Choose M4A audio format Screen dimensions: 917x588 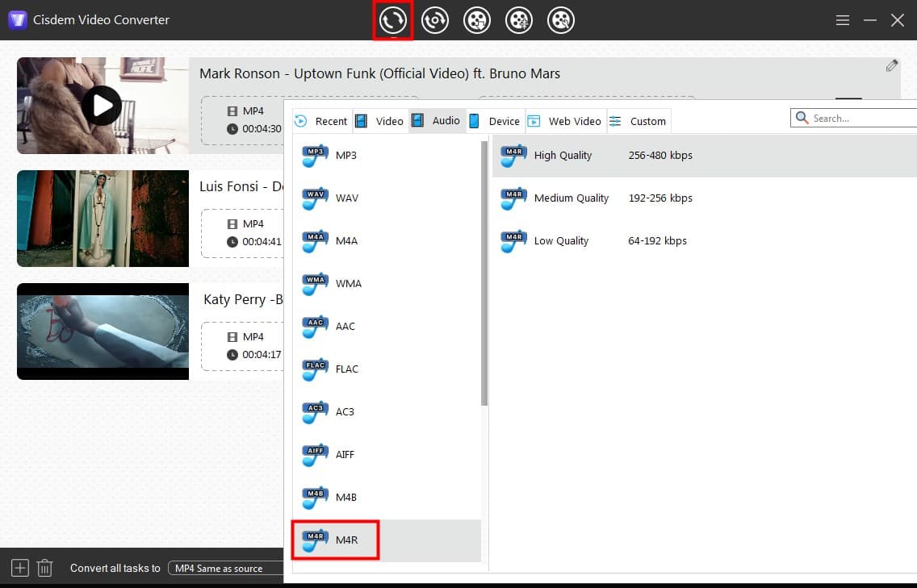pos(387,241)
